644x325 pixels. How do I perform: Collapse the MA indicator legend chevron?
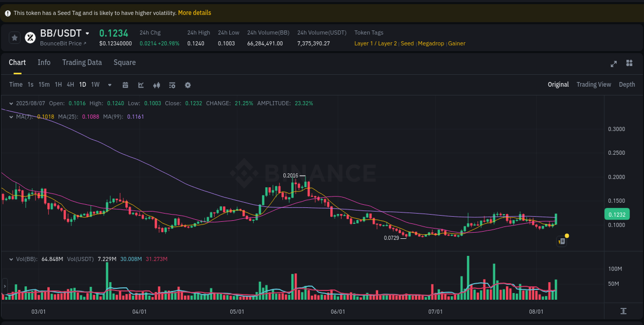[x=10, y=117]
